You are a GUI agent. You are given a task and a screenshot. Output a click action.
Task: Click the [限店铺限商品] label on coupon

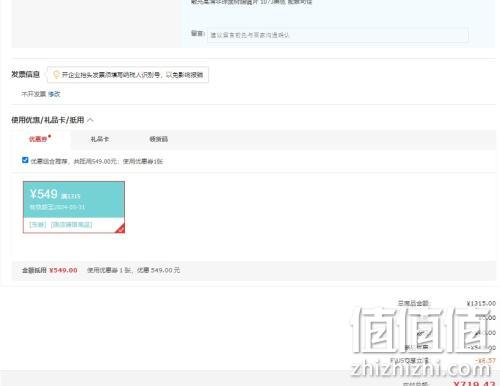click(x=71, y=225)
